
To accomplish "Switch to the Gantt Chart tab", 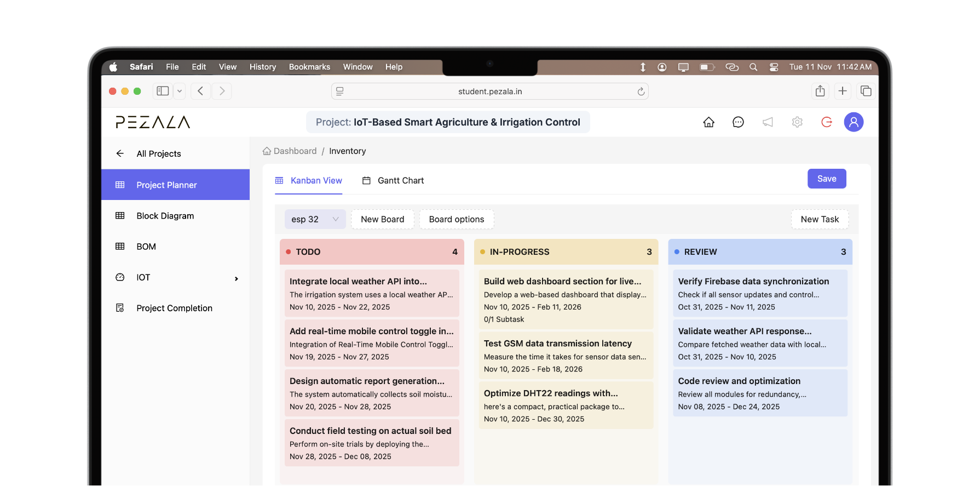I will 393,181.
